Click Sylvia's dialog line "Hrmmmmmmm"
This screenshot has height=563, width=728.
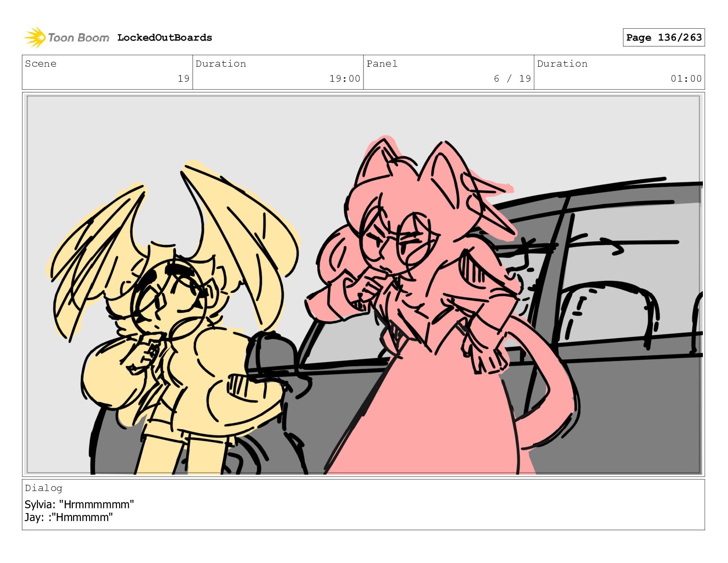tap(79, 504)
